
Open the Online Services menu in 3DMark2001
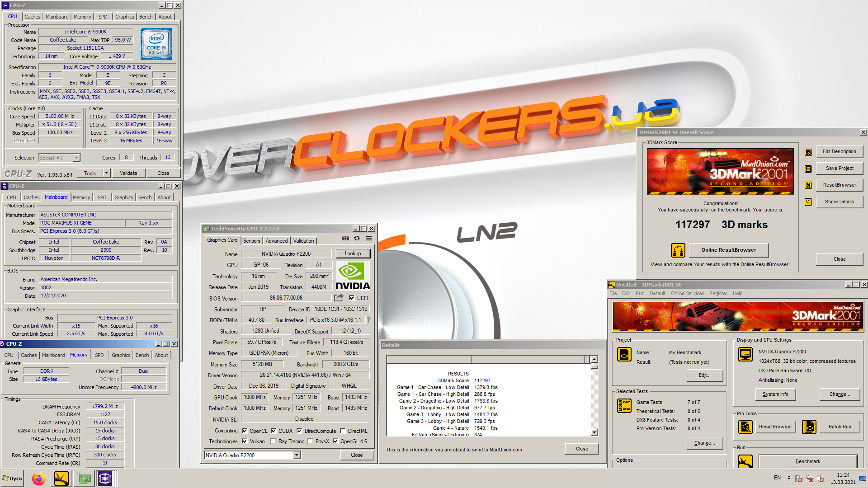(x=687, y=293)
